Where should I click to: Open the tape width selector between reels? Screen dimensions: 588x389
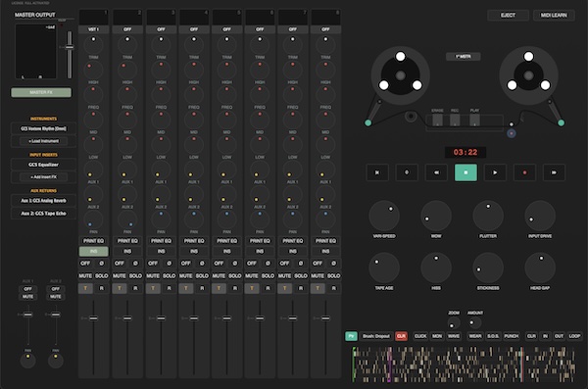464,57
